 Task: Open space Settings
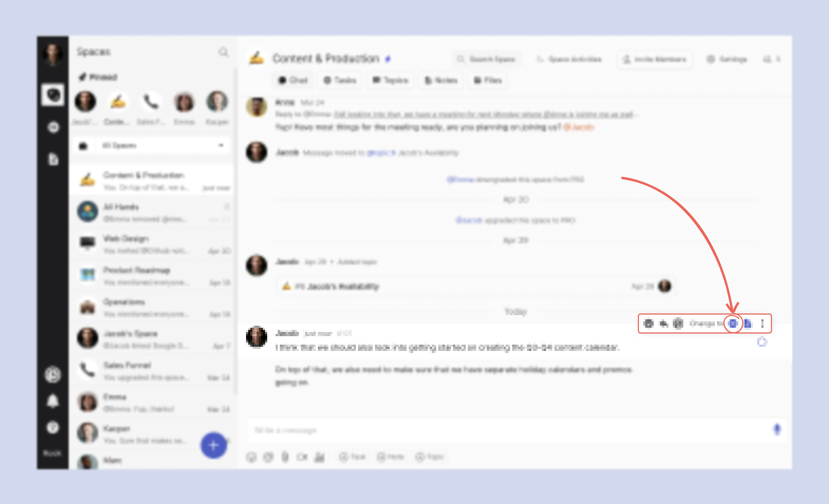point(727,59)
